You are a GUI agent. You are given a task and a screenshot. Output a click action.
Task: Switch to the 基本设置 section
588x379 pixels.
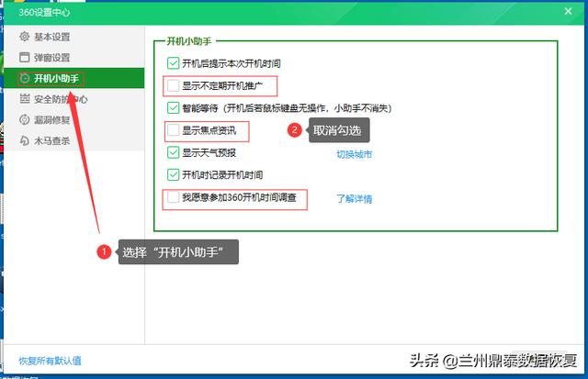52,37
